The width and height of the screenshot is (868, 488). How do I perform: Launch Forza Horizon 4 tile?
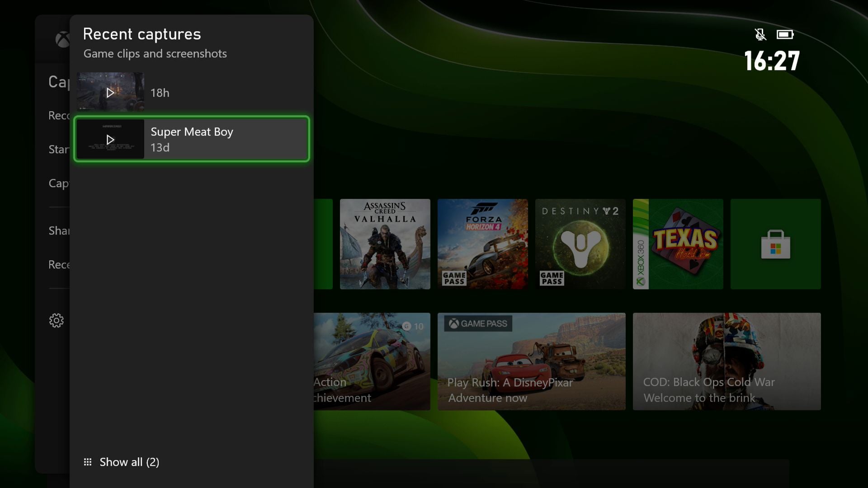point(482,244)
